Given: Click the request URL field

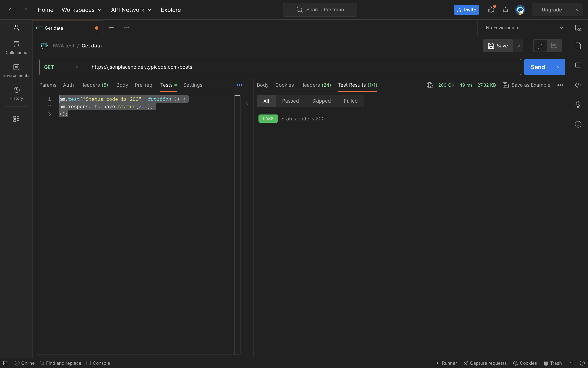Looking at the screenshot, I should 304,67.
